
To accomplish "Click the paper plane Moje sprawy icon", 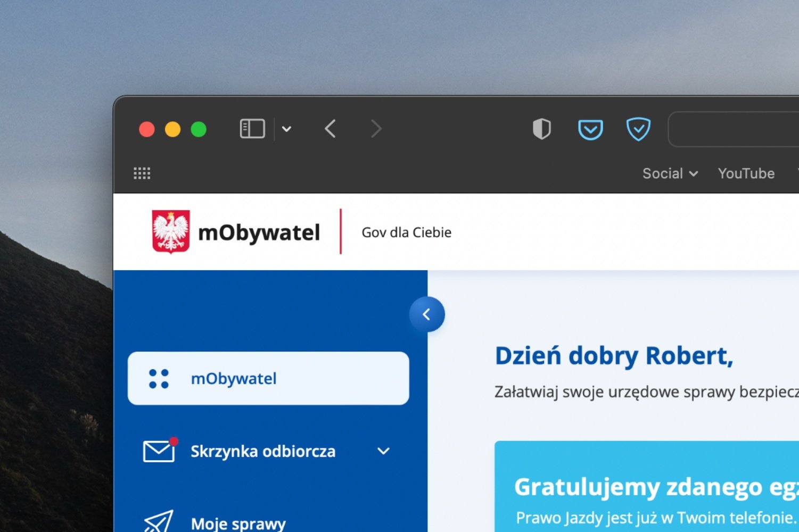I will coord(159,522).
